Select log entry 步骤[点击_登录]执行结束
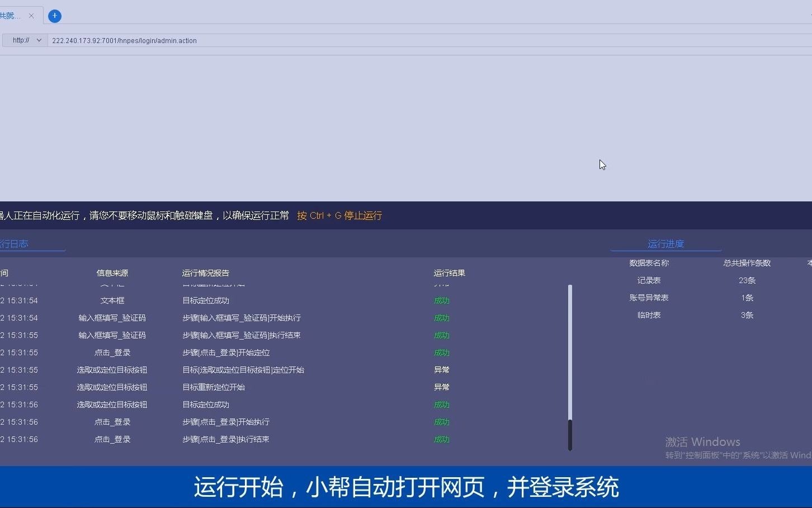Viewport: 812px width, 508px height. 226,439
